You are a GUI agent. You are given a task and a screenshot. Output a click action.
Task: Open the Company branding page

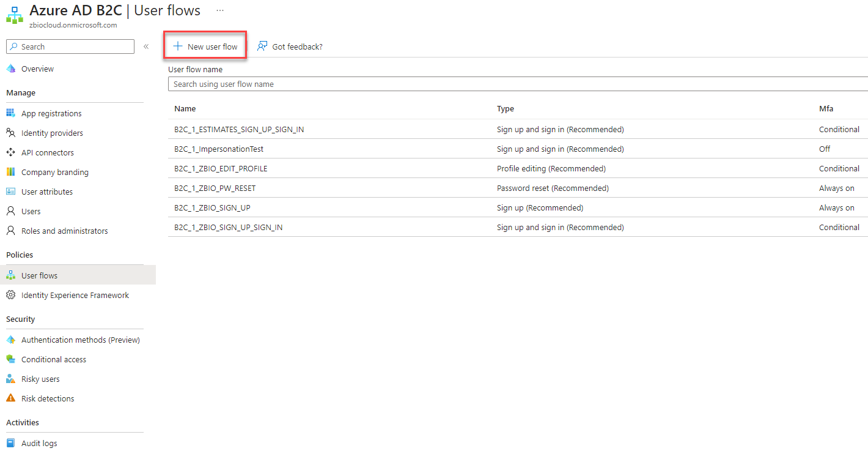point(54,171)
